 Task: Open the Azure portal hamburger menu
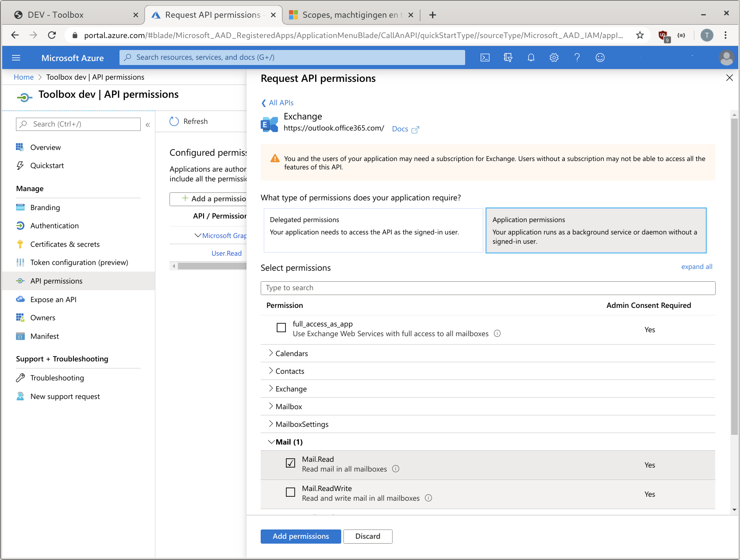(x=16, y=58)
